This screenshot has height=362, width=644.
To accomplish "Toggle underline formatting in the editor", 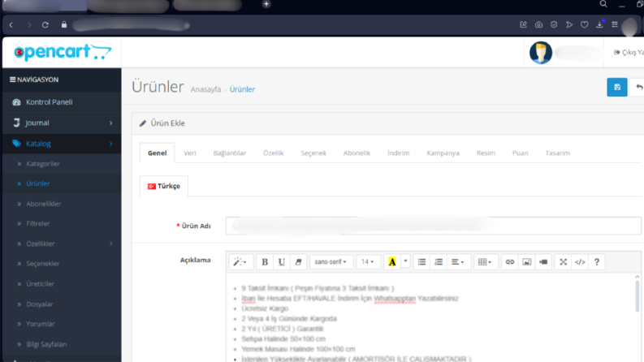I will point(281,262).
